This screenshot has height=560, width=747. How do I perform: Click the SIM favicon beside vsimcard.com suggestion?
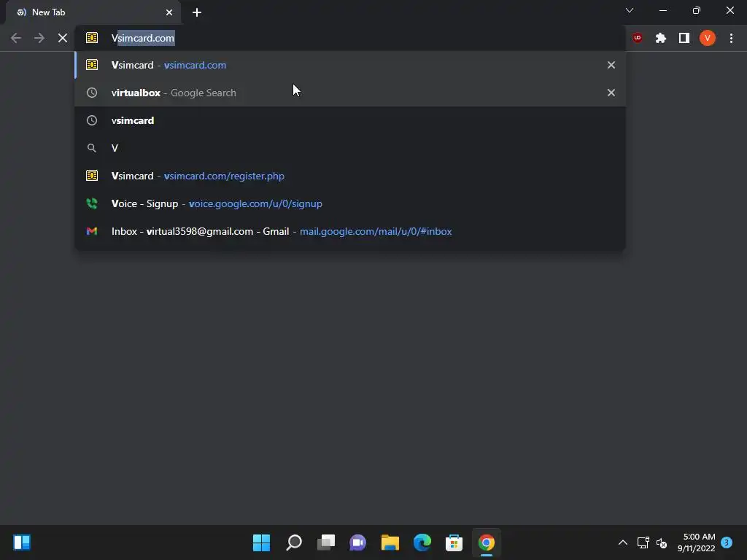pyautogui.click(x=92, y=65)
